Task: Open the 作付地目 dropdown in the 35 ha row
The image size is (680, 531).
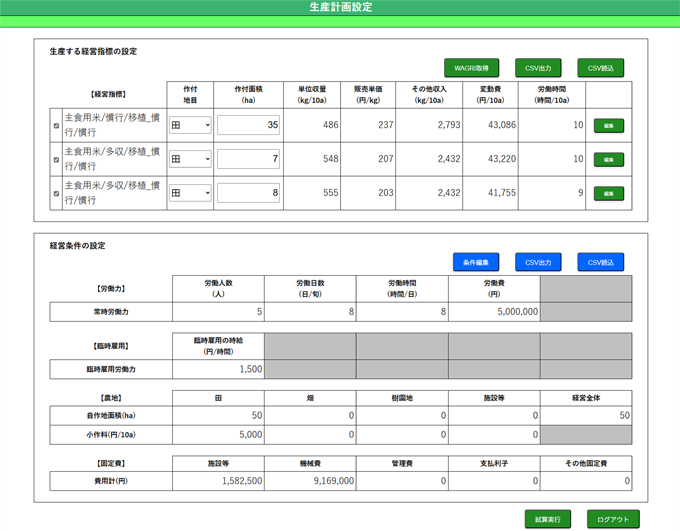Action: (190, 126)
